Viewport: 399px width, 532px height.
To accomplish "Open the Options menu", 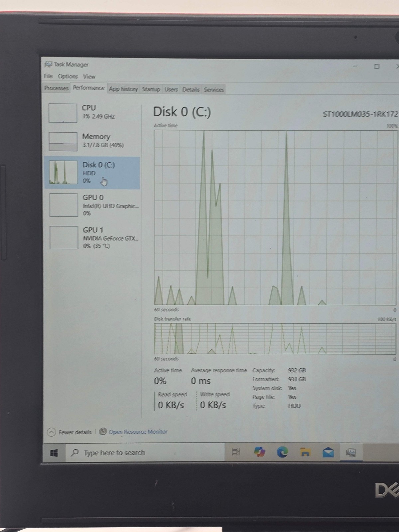I will coord(68,76).
